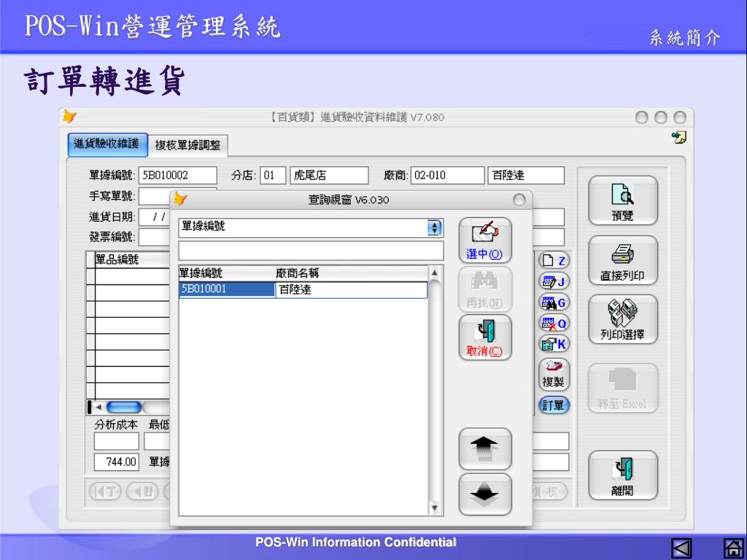Move selection up with up arrow button
Image resolution: width=747 pixels, height=560 pixels.
pyautogui.click(x=485, y=448)
